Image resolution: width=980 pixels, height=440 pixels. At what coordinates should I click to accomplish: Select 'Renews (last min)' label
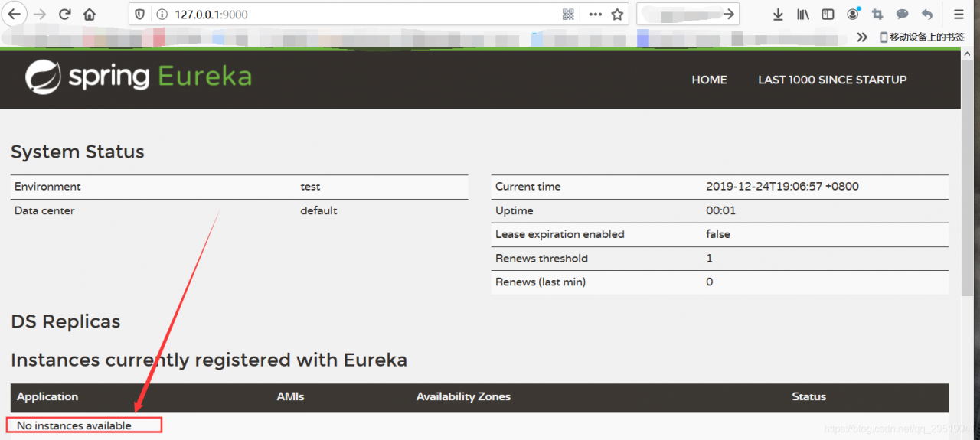pos(541,282)
